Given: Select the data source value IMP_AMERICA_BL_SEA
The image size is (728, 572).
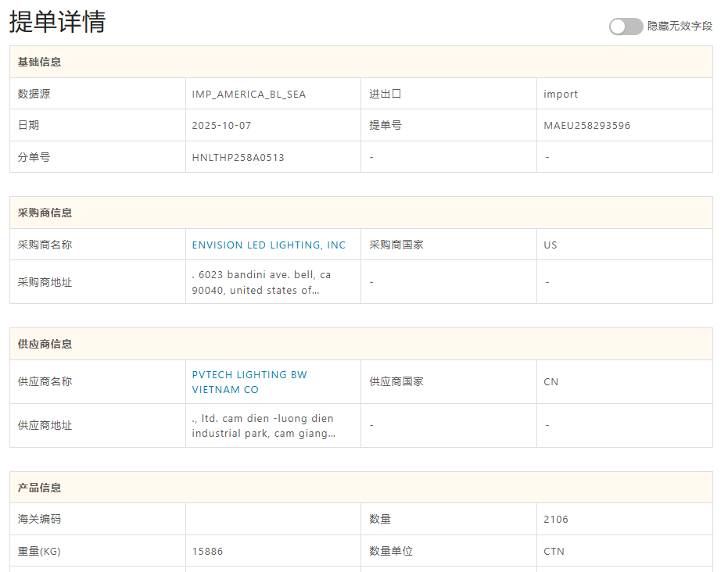Looking at the screenshot, I should 249,95.
